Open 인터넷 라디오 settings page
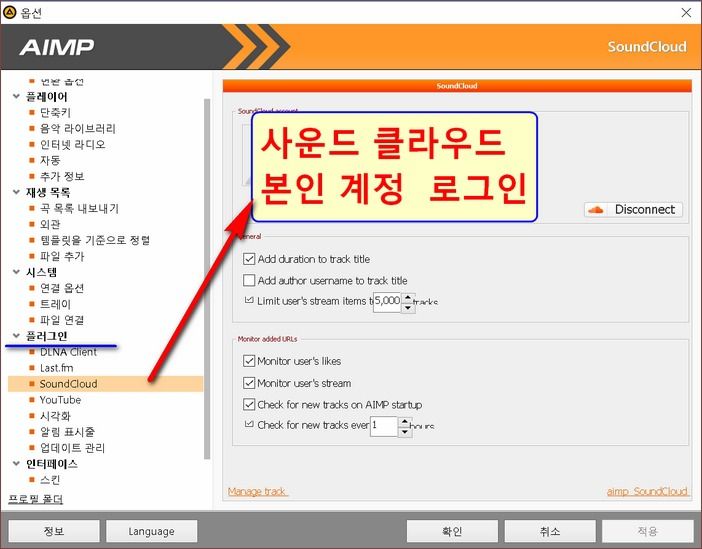Viewport: 702px width, 549px height. pos(73,144)
